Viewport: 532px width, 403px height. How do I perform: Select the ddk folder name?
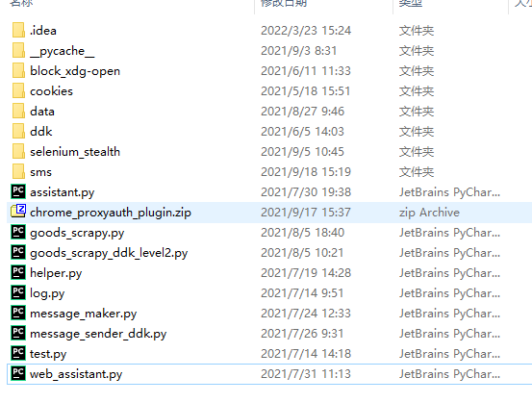click(x=41, y=131)
